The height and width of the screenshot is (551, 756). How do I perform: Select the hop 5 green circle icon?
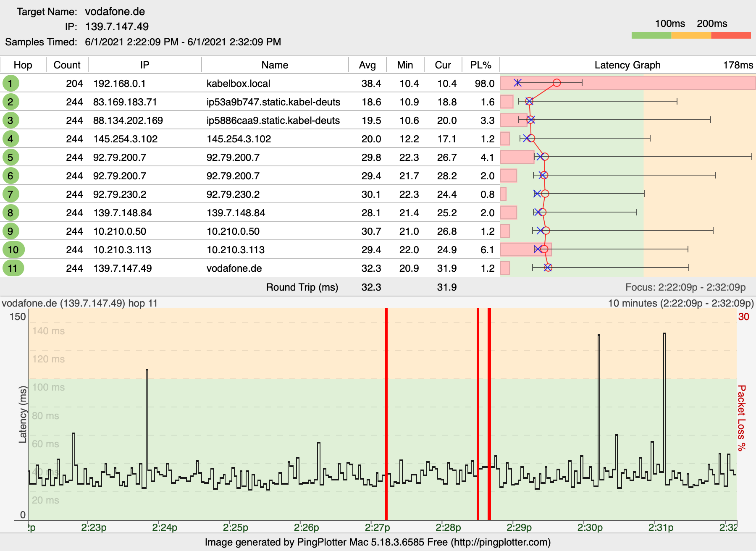click(10, 157)
